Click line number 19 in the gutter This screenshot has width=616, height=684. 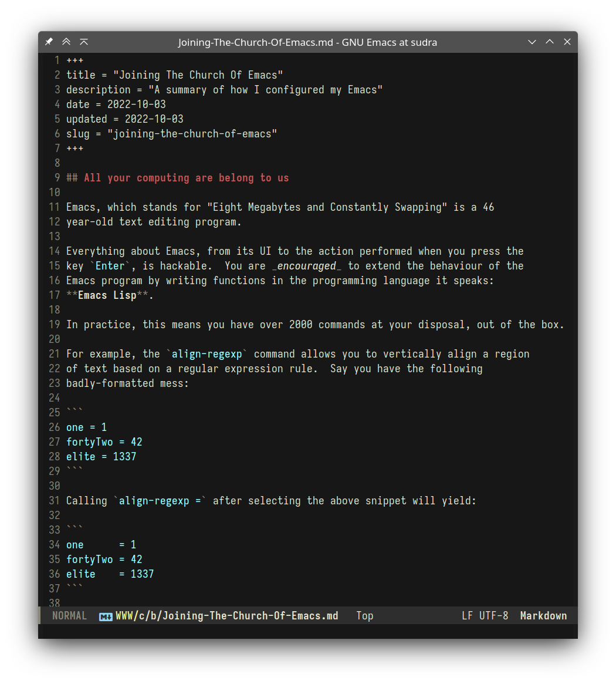(55, 325)
